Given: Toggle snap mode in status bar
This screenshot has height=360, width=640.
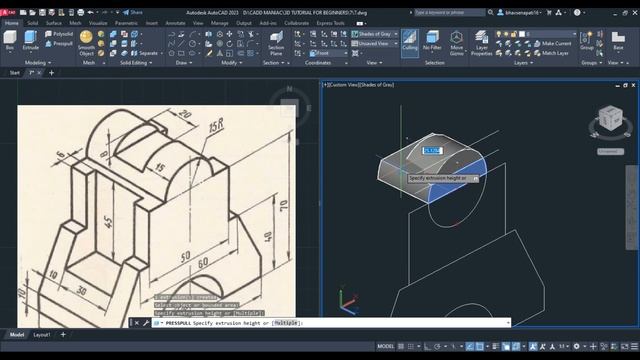Looking at the screenshot, I should [x=411, y=347].
